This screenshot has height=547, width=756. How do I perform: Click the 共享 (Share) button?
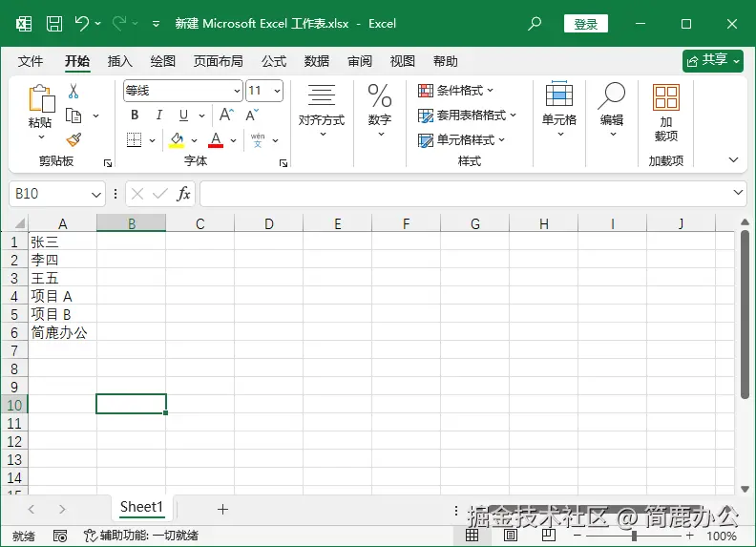[x=713, y=61]
